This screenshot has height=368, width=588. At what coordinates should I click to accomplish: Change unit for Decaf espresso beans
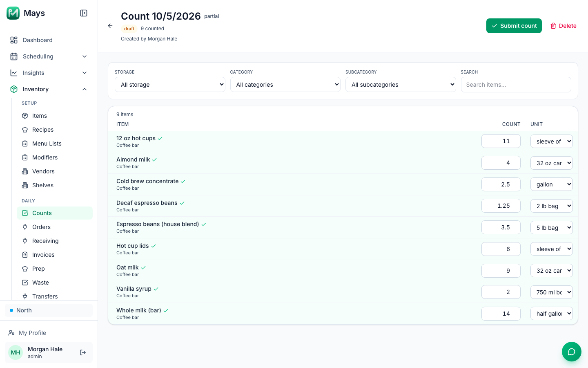point(552,206)
